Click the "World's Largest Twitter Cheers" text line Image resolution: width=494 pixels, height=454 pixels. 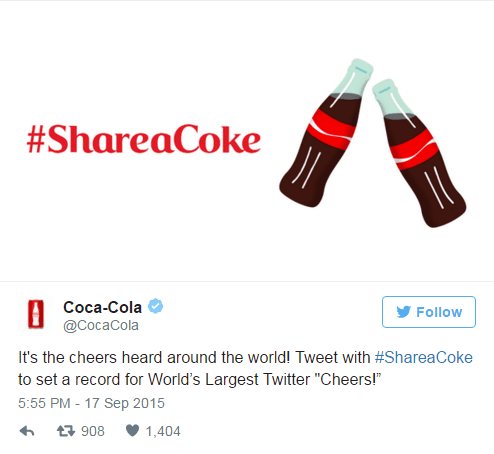click(264, 379)
